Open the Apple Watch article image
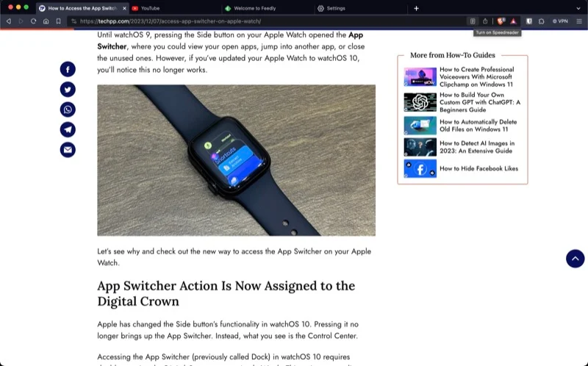 click(236, 160)
